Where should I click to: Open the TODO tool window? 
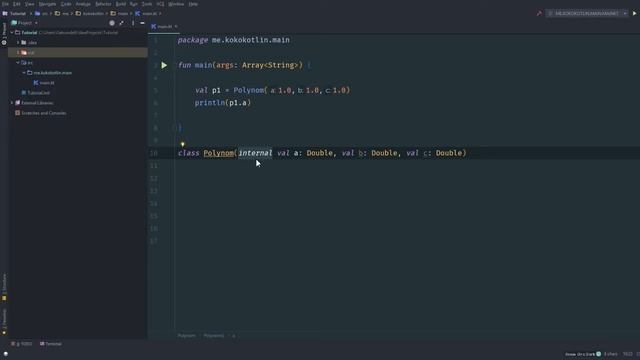click(x=22, y=344)
